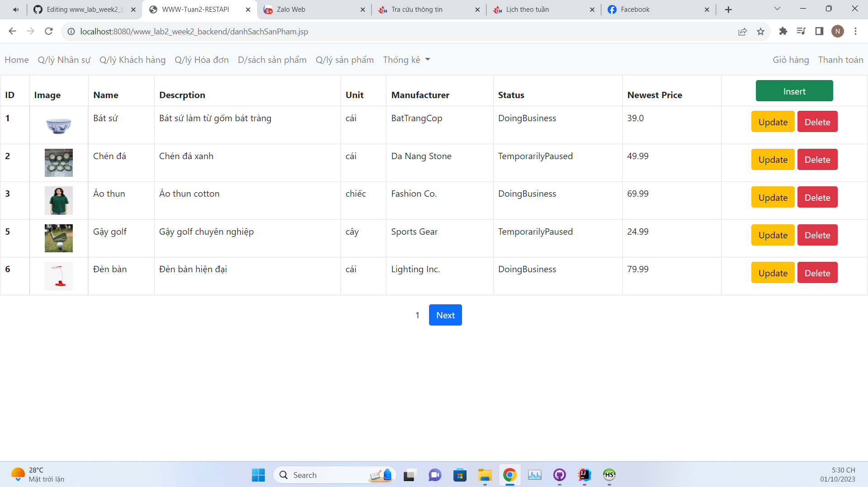
Task: Open the Chrome profile avatar "N"
Action: [838, 31]
